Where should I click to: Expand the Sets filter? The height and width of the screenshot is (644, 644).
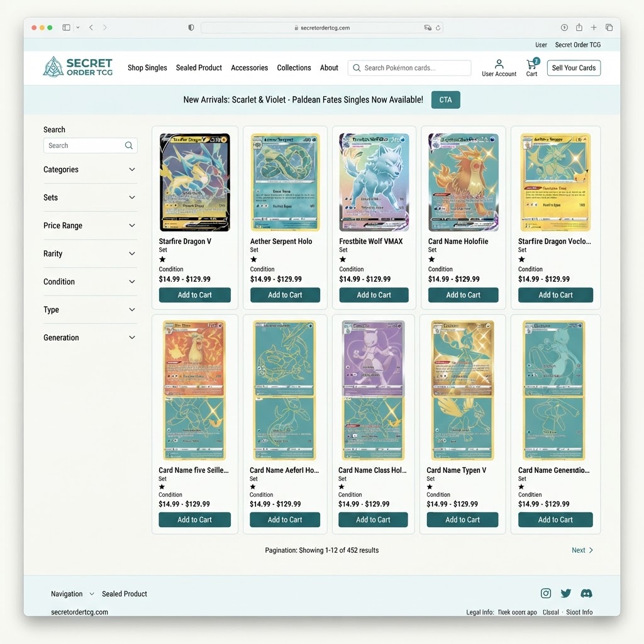[x=90, y=197]
